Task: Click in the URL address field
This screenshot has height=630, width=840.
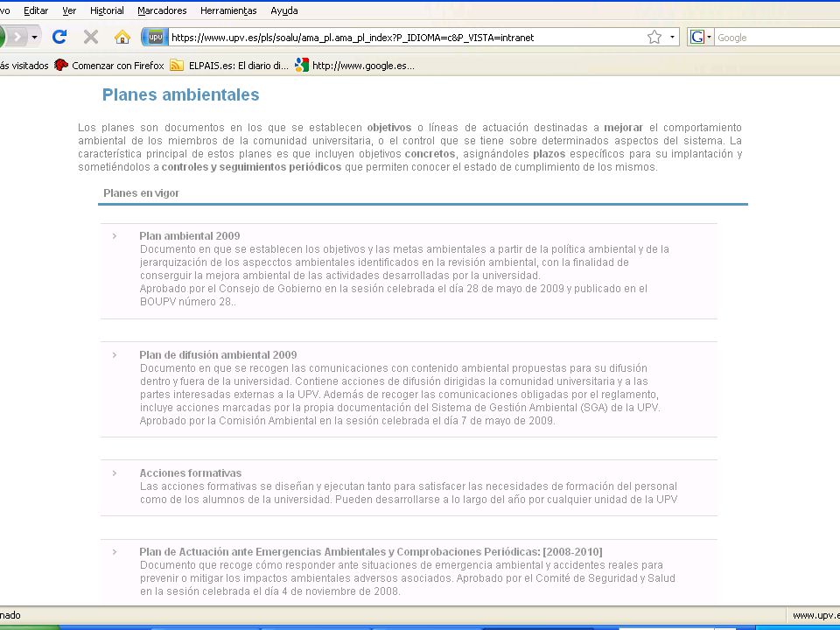Action: tap(407, 37)
